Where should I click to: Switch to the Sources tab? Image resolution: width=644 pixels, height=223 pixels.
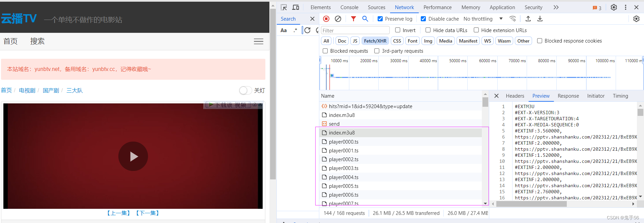coord(376,7)
